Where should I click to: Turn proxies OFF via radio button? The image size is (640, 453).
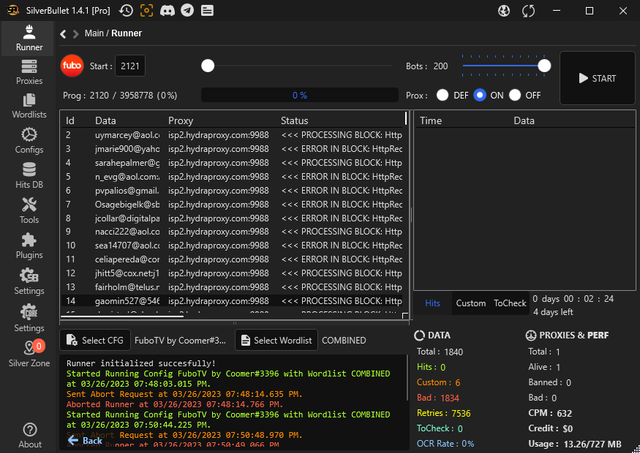pyautogui.click(x=516, y=95)
